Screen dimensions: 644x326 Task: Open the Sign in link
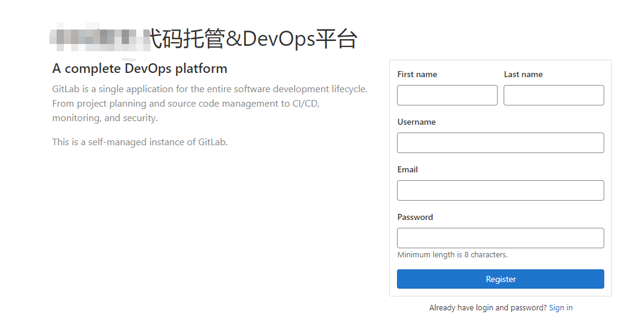(561, 307)
